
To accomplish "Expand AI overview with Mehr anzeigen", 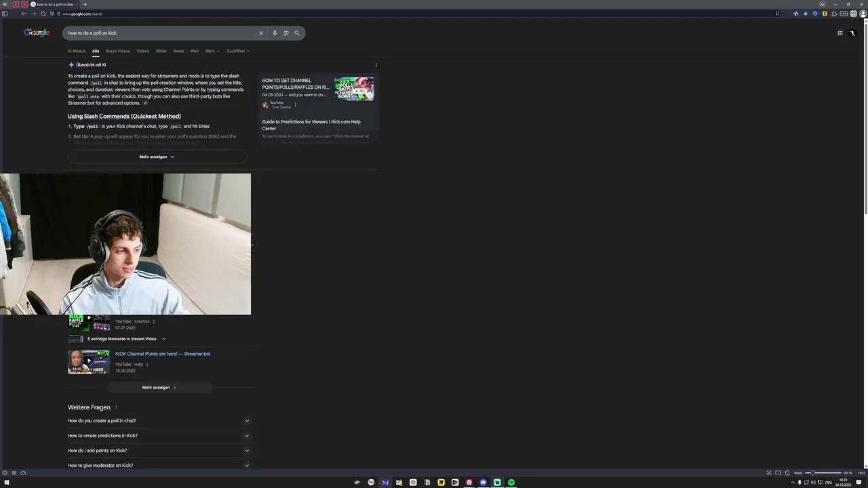I will [157, 157].
